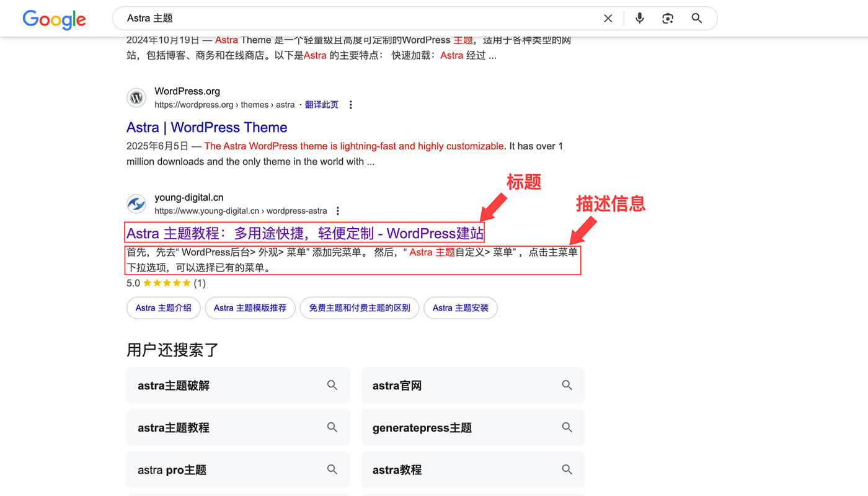Click the young-digital.cn site name text
The height and width of the screenshot is (496, 868).
(189, 198)
